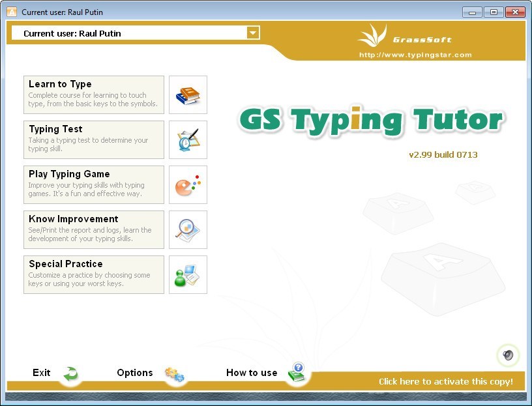Image resolution: width=532 pixels, height=406 pixels.
Task: Click the Options gears icon
Action: (175, 374)
